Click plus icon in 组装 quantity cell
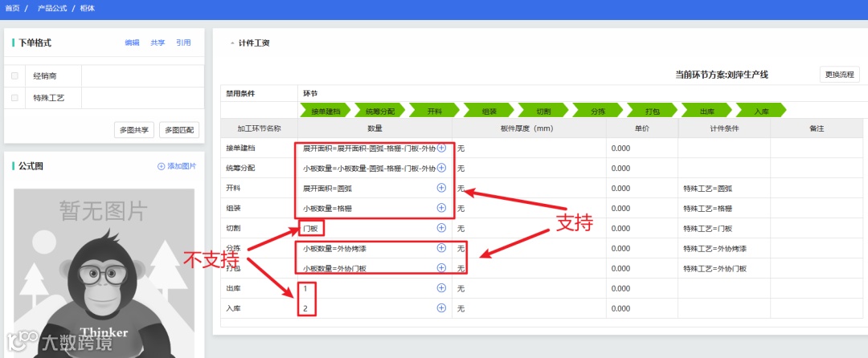868x358 pixels. [441, 208]
